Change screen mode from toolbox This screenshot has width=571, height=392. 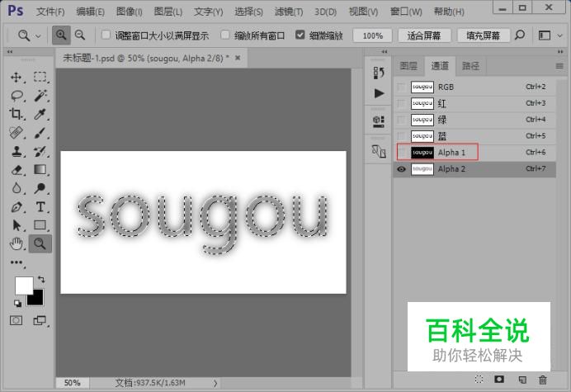(40, 320)
